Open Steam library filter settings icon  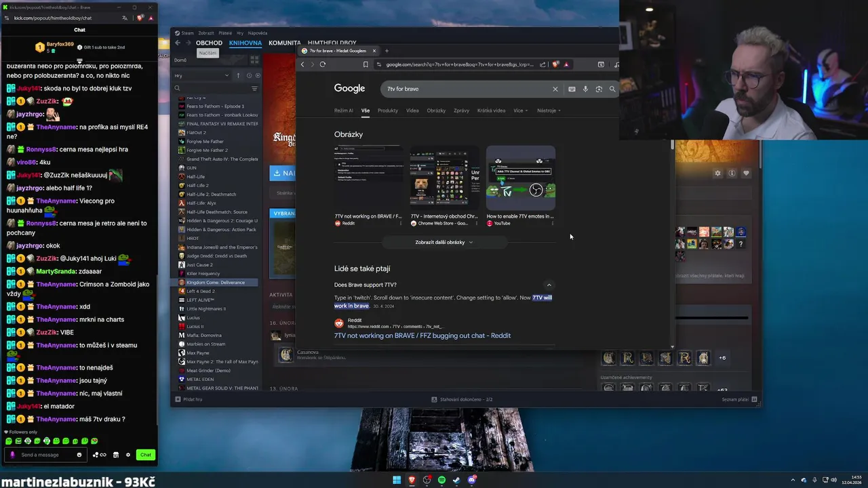coord(254,88)
